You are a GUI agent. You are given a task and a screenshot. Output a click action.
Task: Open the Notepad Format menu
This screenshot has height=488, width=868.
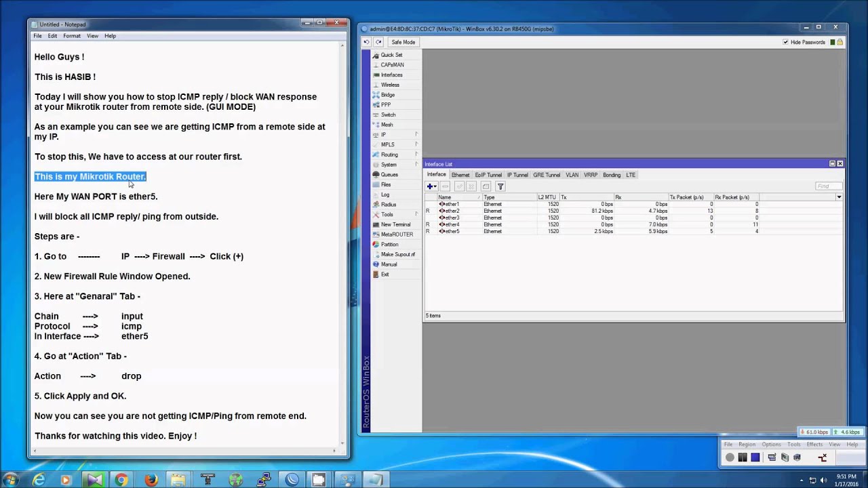point(71,36)
